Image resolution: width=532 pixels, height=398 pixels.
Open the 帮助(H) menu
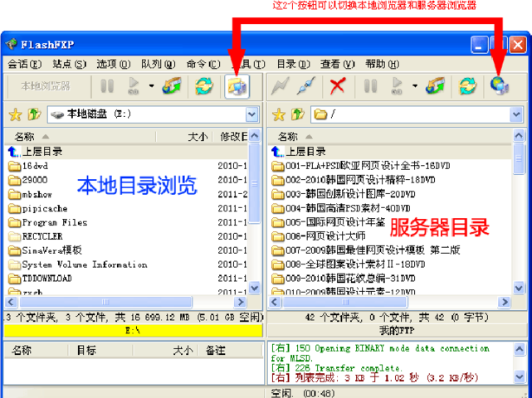click(382, 64)
